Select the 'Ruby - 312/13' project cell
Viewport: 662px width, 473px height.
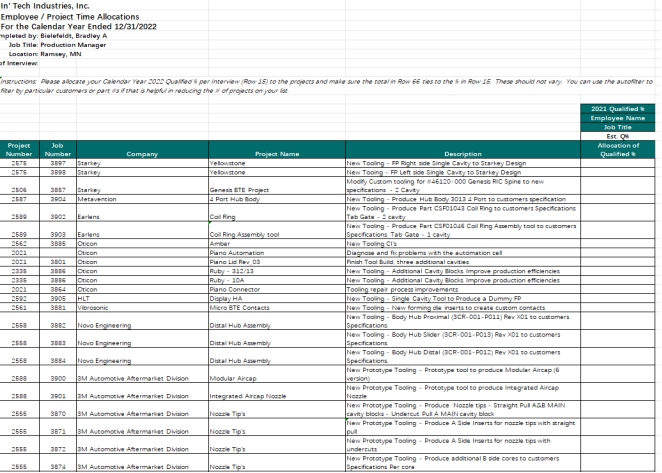pos(277,271)
